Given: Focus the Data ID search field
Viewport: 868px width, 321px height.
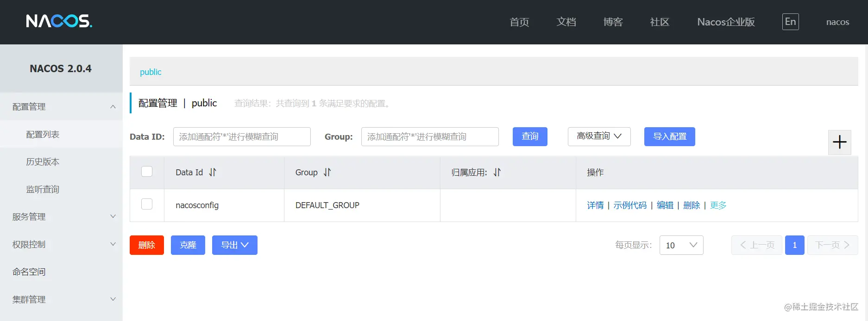Looking at the screenshot, I should click(x=242, y=136).
